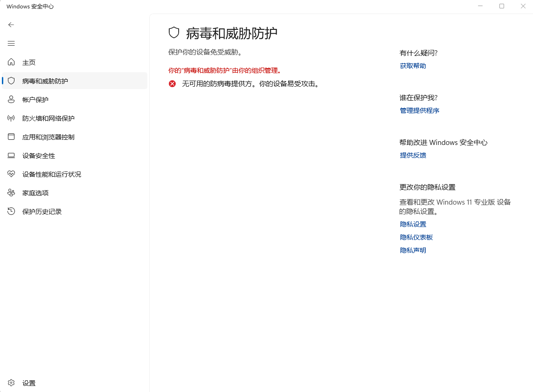
Task: Click the 保护历史记录 clock icon
Action: point(11,211)
